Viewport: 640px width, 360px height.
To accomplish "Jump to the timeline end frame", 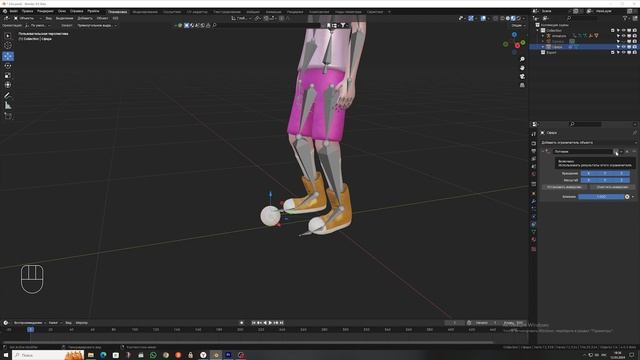I will click(281, 323).
